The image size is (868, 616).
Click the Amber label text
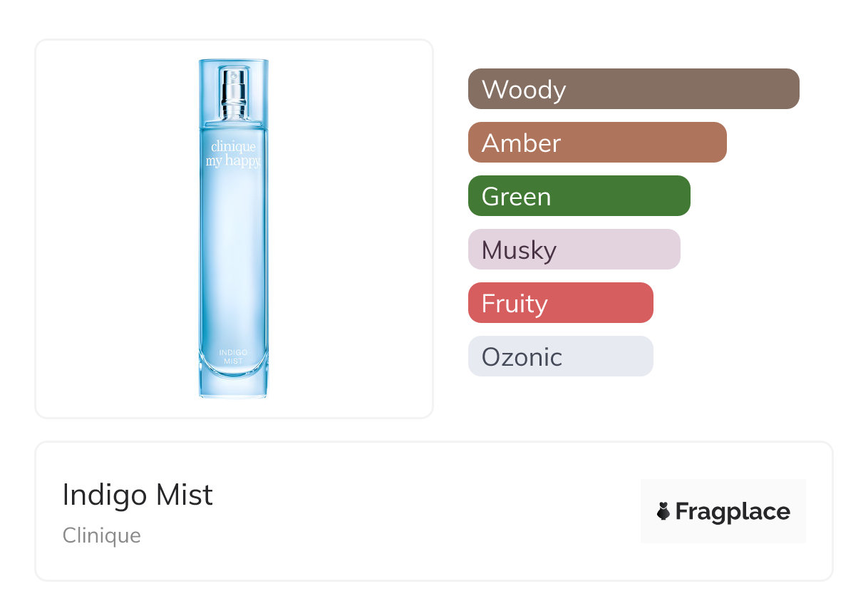click(x=522, y=143)
